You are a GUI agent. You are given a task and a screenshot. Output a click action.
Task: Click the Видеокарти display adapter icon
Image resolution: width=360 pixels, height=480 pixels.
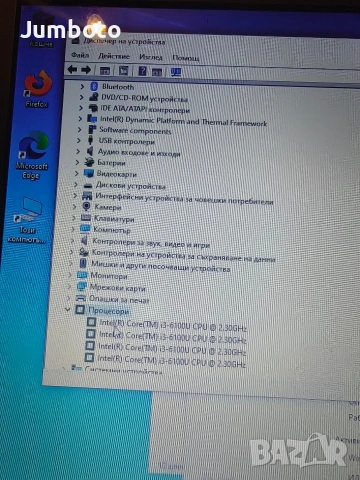89,173
